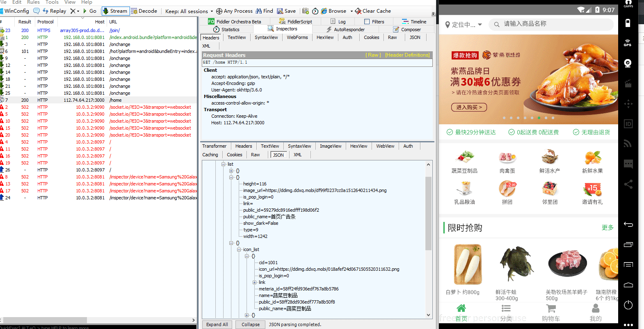Select the /join/ session row
Viewport: 644px width, 329px height.
98,30
